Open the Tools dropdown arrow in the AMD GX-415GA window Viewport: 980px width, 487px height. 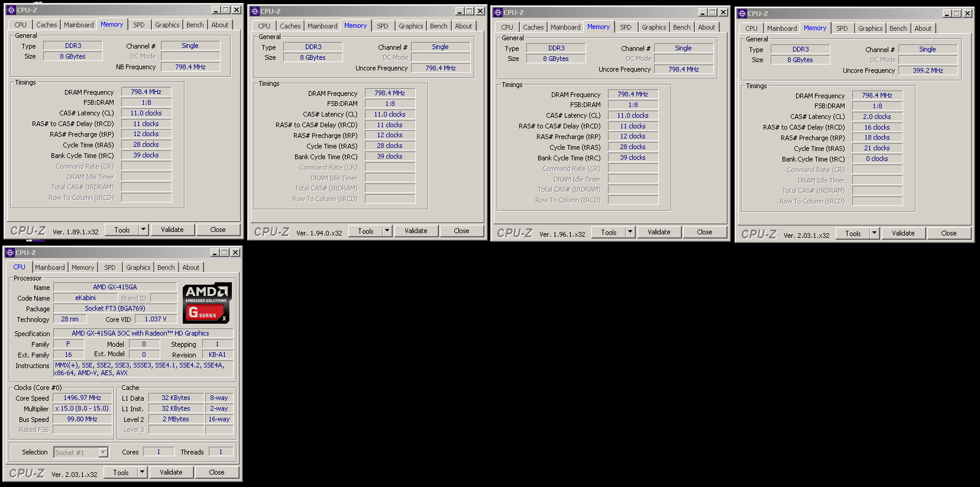(x=142, y=472)
